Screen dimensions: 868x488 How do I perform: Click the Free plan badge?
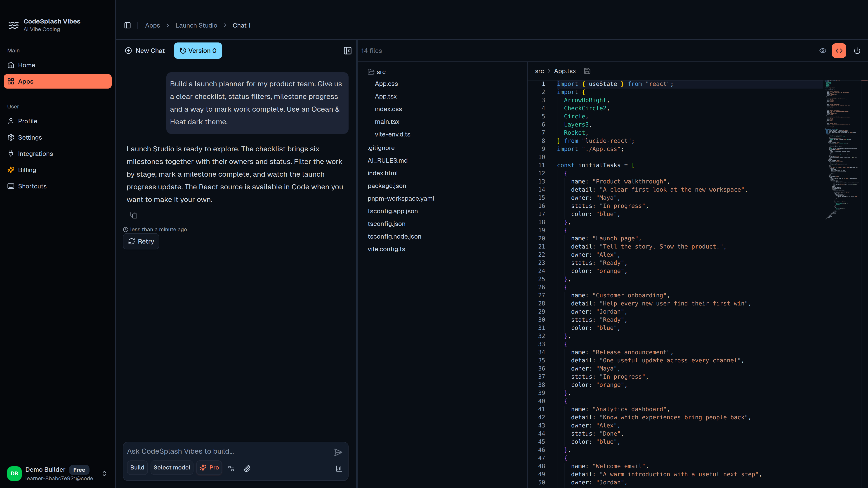click(x=79, y=469)
